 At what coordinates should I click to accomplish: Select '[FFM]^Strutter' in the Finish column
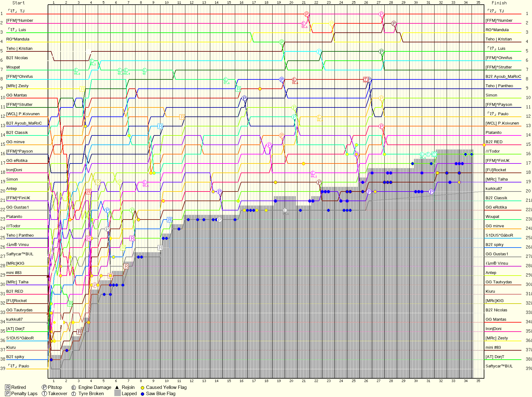[499, 67]
